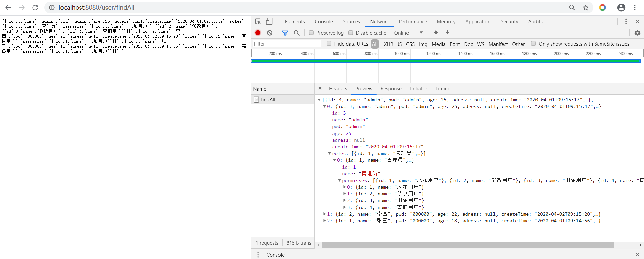This screenshot has height=259, width=644.
Task: Open the Security tab
Action: 509,22
